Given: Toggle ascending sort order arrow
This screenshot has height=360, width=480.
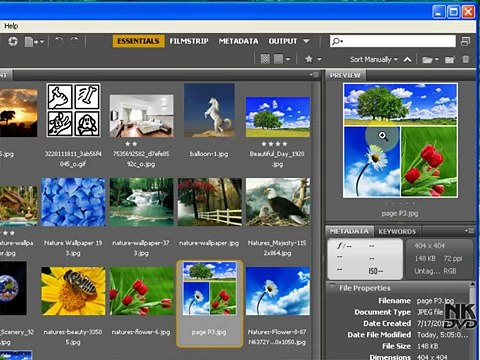Looking at the screenshot, I should coord(407,59).
